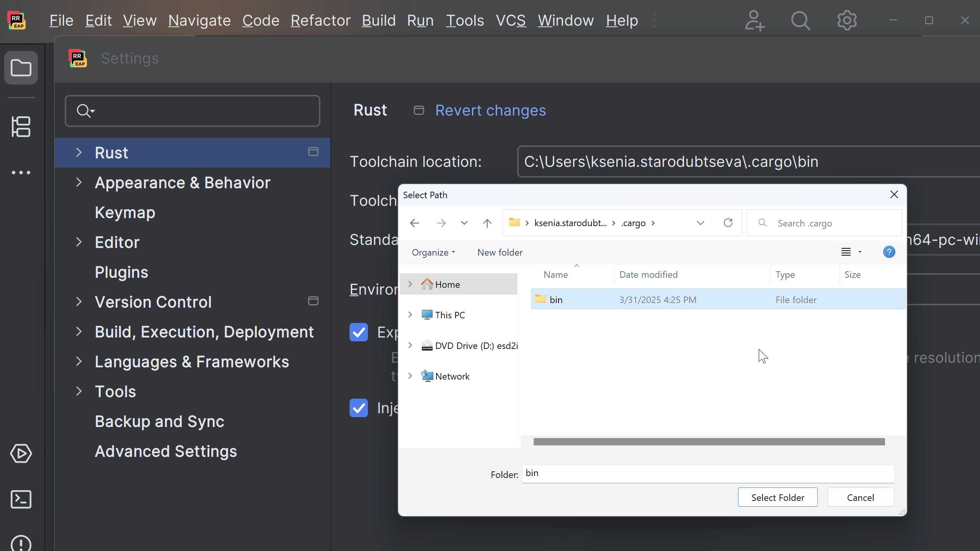Viewport: 980px width, 551px height.
Task: Expand the Appearance & Behavior settings node
Action: 79,183
